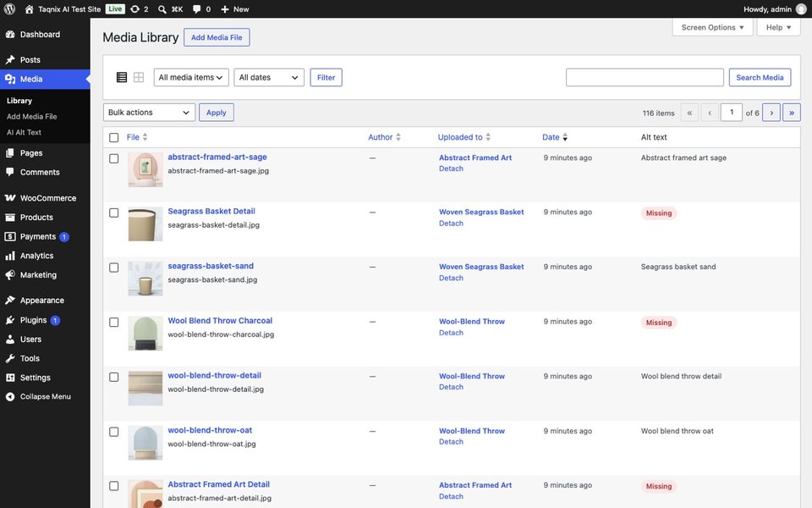The image size is (812, 508).
Task: Open the Bulk actions dropdown
Action: (149, 113)
